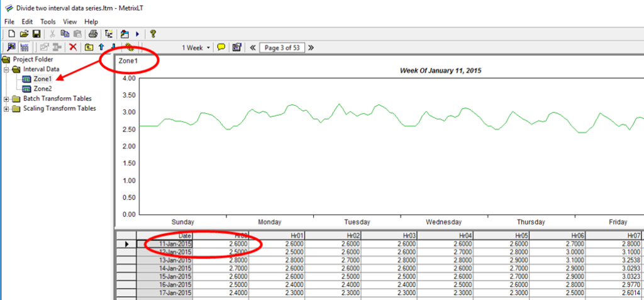Click the Copy icon in the toolbar
The width and height of the screenshot is (644, 300).
click(65, 34)
